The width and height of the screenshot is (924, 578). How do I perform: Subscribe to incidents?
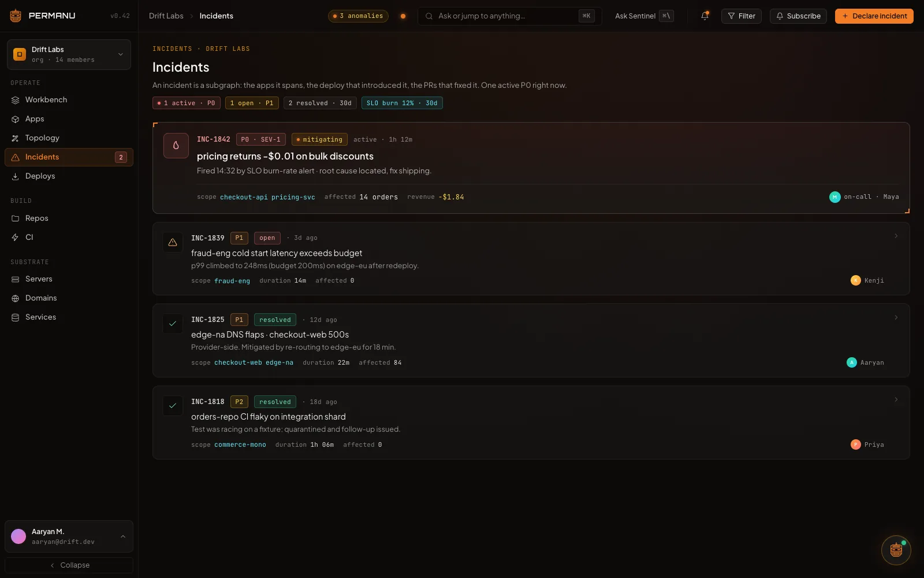(x=798, y=16)
